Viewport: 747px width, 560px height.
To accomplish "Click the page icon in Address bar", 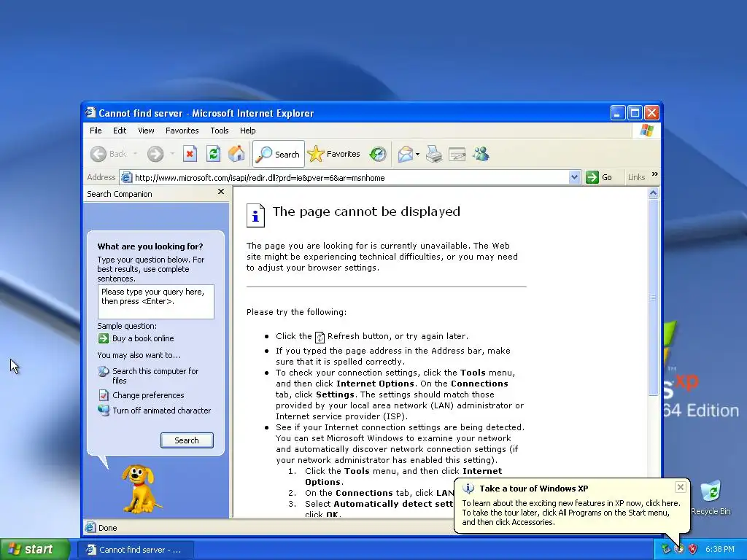I will click(x=126, y=178).
